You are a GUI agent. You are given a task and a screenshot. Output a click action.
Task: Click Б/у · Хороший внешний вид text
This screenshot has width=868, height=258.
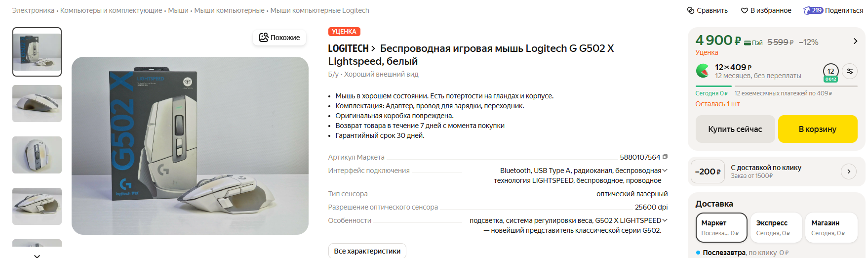pyautogui.click(x=373, y=74)
